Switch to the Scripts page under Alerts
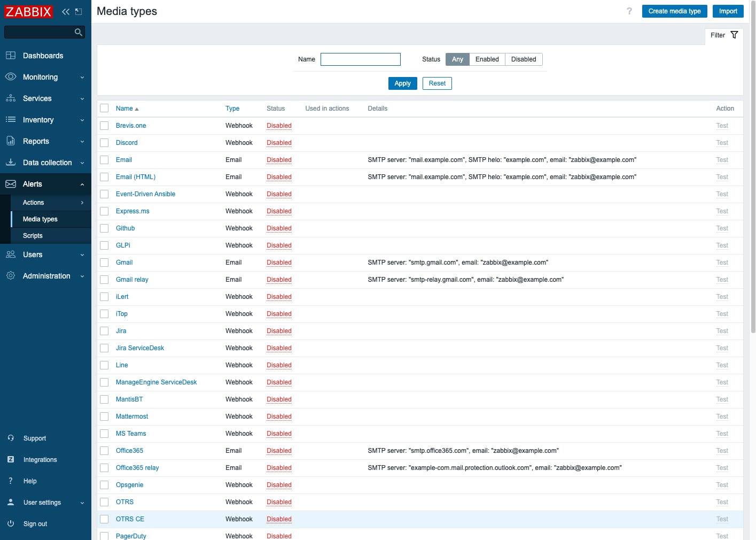This screenshot has height=540, width=756. [x=33, y=236]
